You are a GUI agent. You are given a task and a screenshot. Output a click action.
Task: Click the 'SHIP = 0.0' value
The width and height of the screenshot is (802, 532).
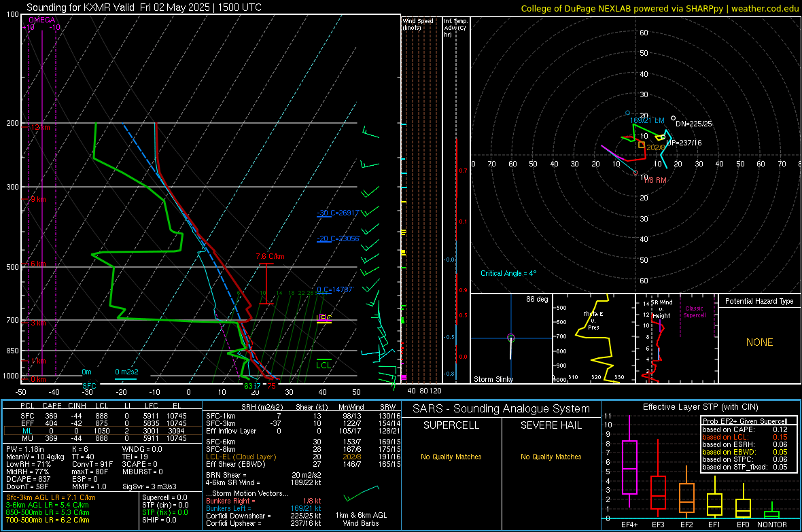point(159,520)
